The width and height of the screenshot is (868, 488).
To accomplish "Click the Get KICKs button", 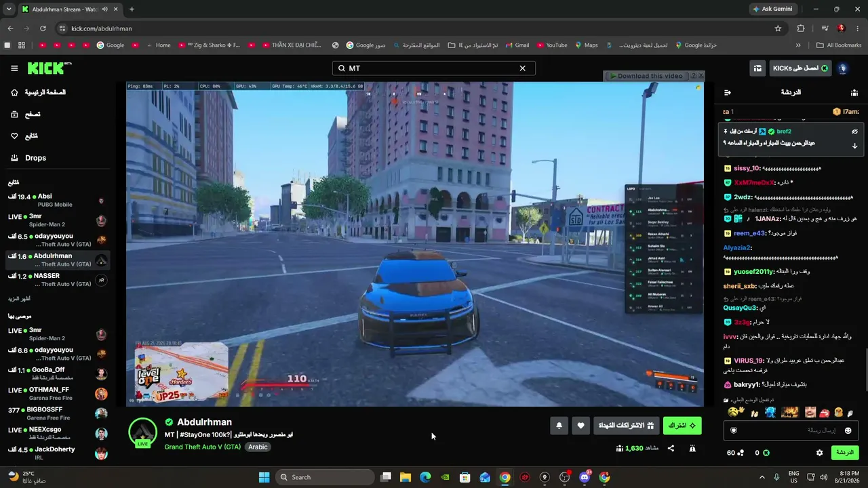I will pos(800,68).
